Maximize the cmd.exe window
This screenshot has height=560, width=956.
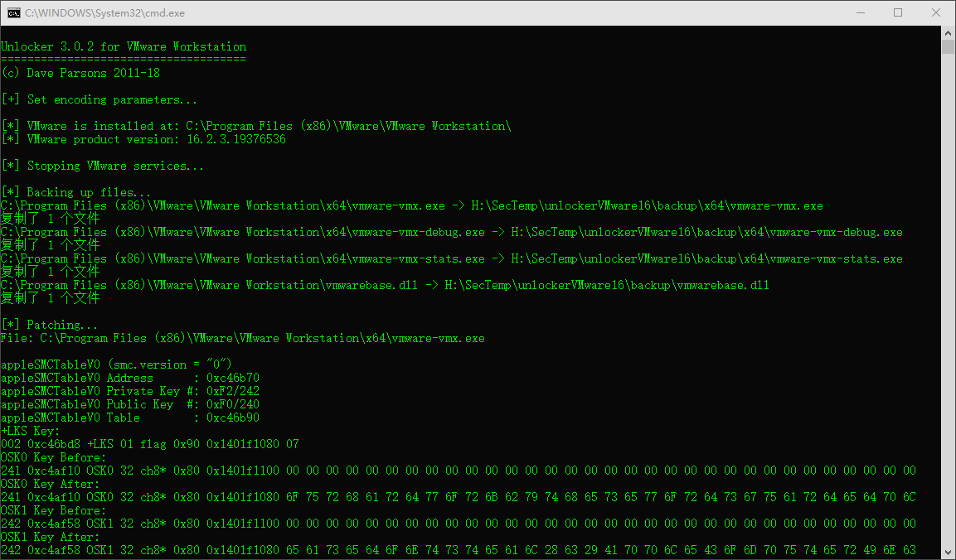tap(897, 12)
